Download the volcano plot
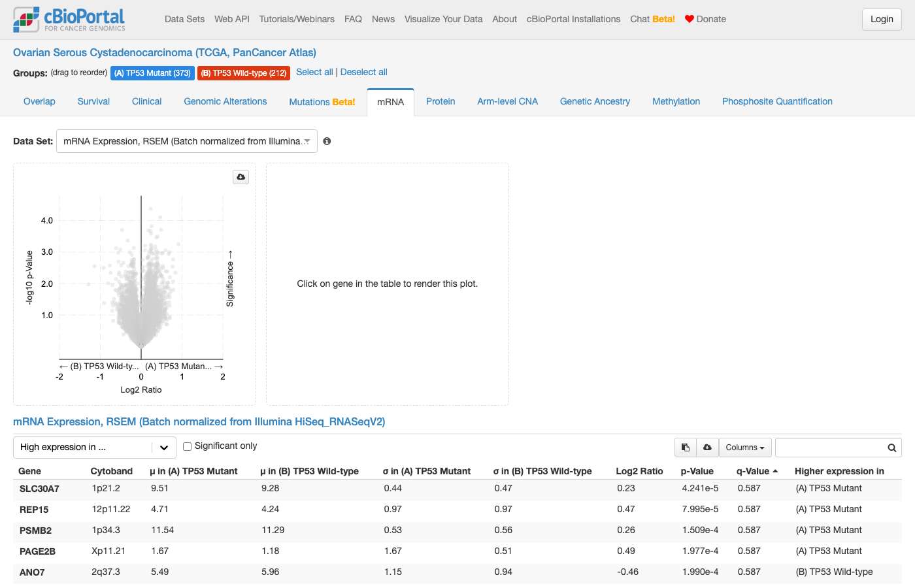915x588 pixels. (241, 177)
